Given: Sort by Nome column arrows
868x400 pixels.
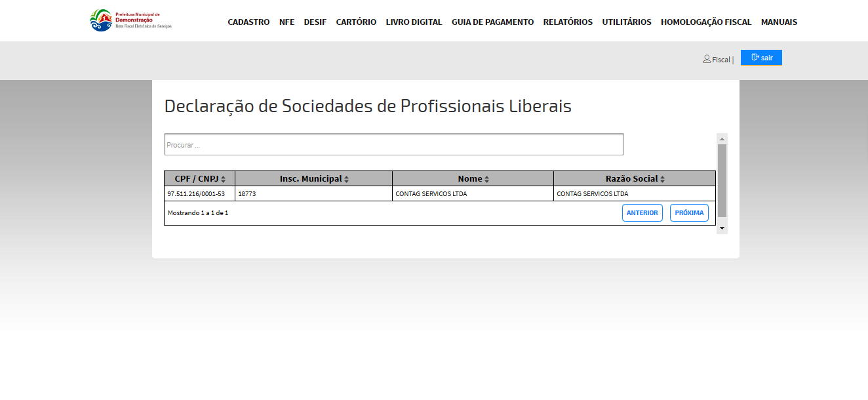Looking at the screenshot, I should 486,179.
